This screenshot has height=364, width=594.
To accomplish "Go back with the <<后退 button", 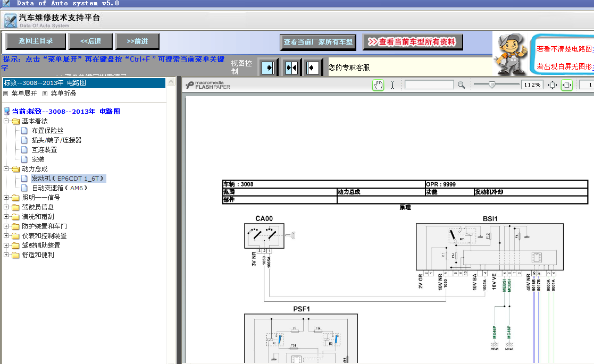I will pyautogui.click(x=90, y=41).
